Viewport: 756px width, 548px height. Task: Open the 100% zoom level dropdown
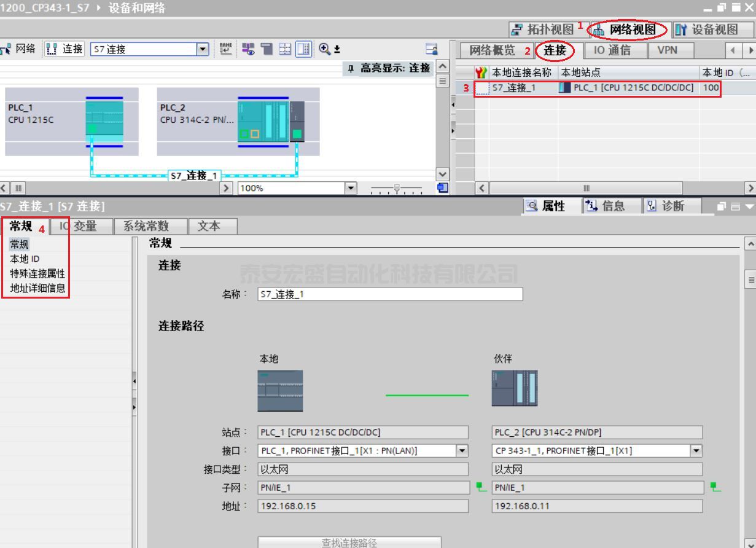(352, 188)
